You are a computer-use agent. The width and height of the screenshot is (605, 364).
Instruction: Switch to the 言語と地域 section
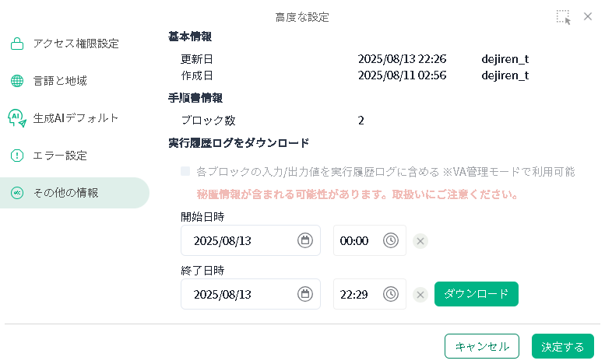point(60,81)
